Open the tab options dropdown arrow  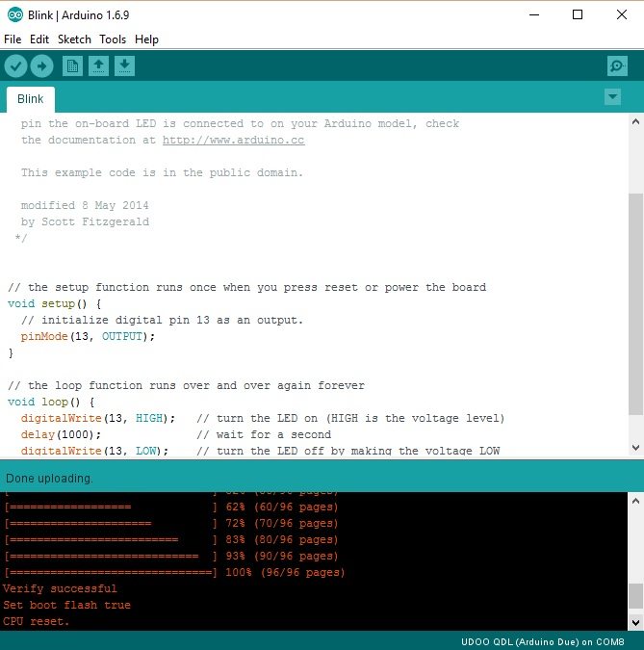click(612, 97)
